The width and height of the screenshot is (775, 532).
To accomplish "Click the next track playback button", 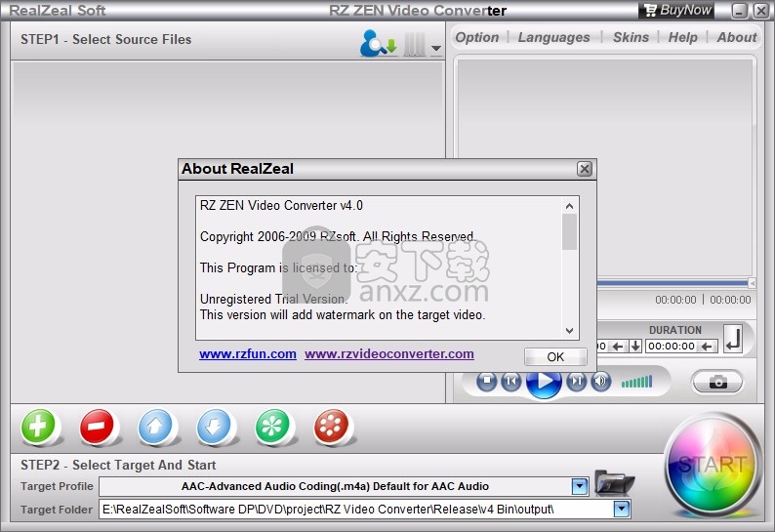I will pos(576,382).
